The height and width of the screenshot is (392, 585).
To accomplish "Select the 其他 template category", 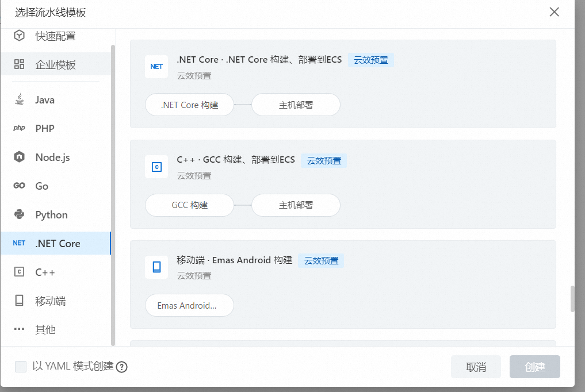I will tap(56, 329).
